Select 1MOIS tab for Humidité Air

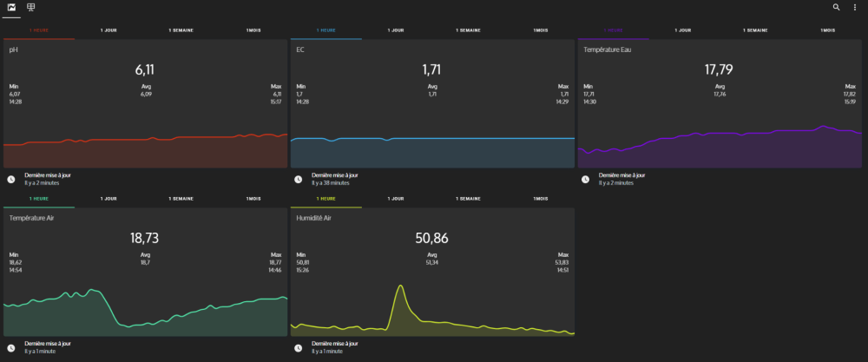[x=541, y=199]
